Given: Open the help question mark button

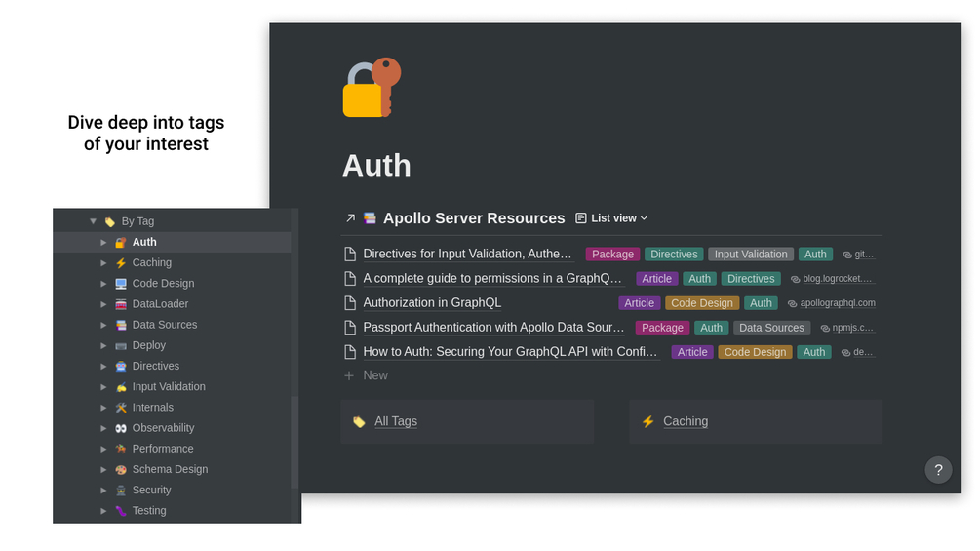Looking at the screenshot, I should point(938,470).
